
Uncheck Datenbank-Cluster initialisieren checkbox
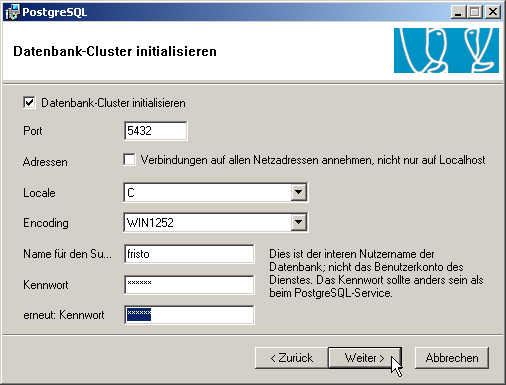tap(29, 103)
